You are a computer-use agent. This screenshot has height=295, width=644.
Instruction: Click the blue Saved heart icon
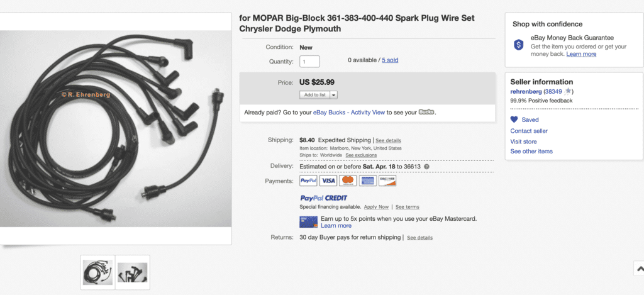point(514,120)
